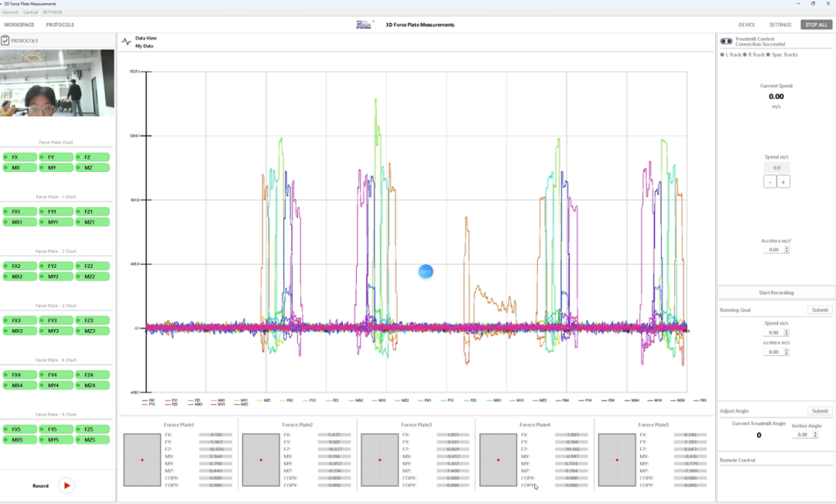Increase speed with the plus button
836x504 pixels.
click(783, 181)
